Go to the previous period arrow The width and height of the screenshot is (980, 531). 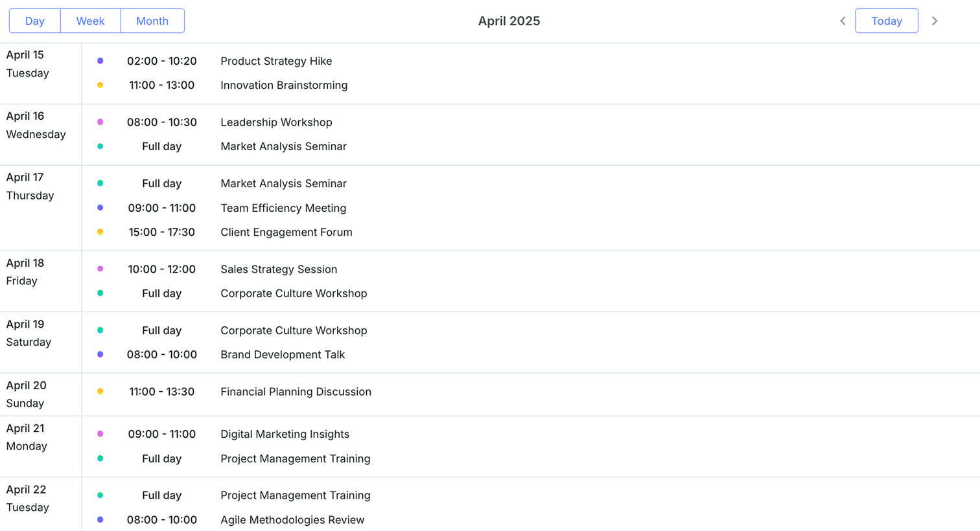(843, 21)
